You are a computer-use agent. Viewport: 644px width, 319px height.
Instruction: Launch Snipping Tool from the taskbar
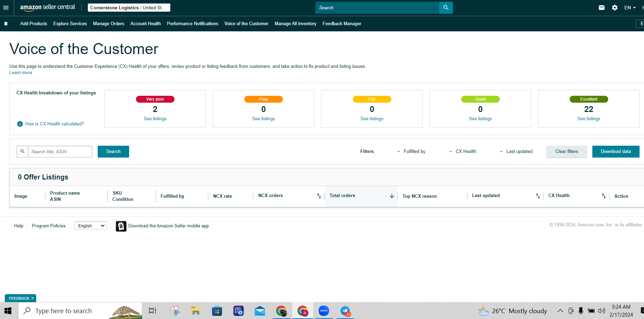coord(175,311)
